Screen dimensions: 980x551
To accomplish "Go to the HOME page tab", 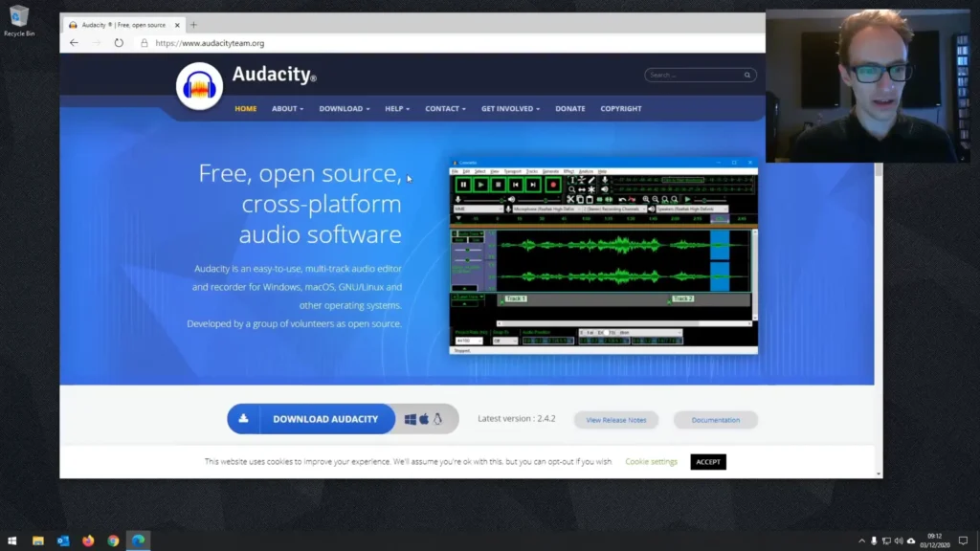I will click(x=246, y=109).
